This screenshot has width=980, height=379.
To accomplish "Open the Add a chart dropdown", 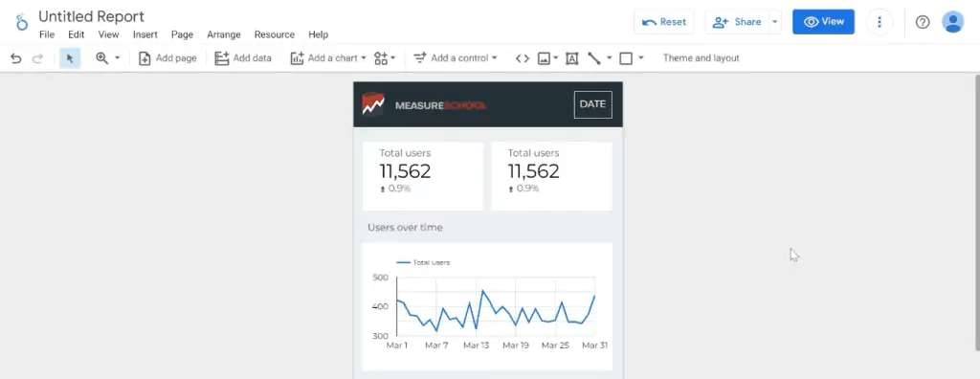I will click(x=328, y=58).
